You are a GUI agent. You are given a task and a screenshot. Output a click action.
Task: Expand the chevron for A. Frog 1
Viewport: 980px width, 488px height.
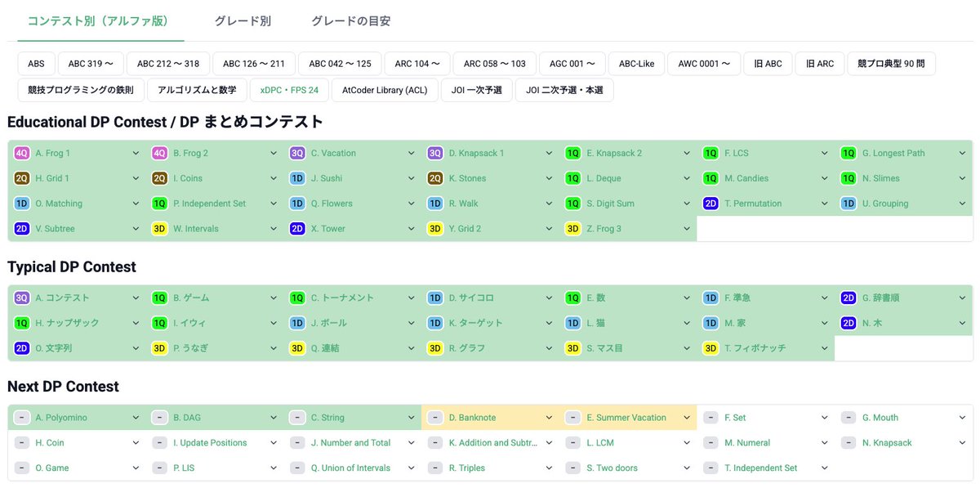(136, 153)
